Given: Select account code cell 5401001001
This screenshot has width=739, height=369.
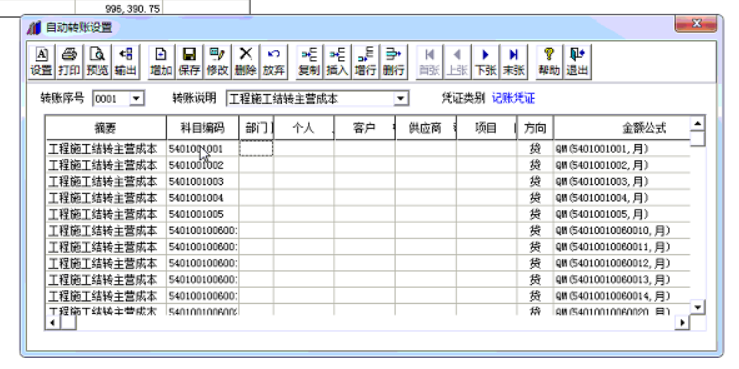Looking at the screenshot, I should click(203, 149).
